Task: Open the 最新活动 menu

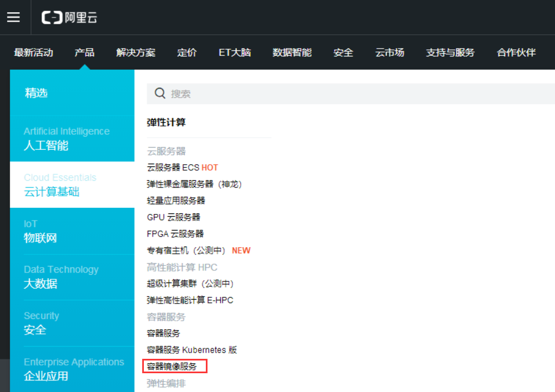Action: point(34,53)
